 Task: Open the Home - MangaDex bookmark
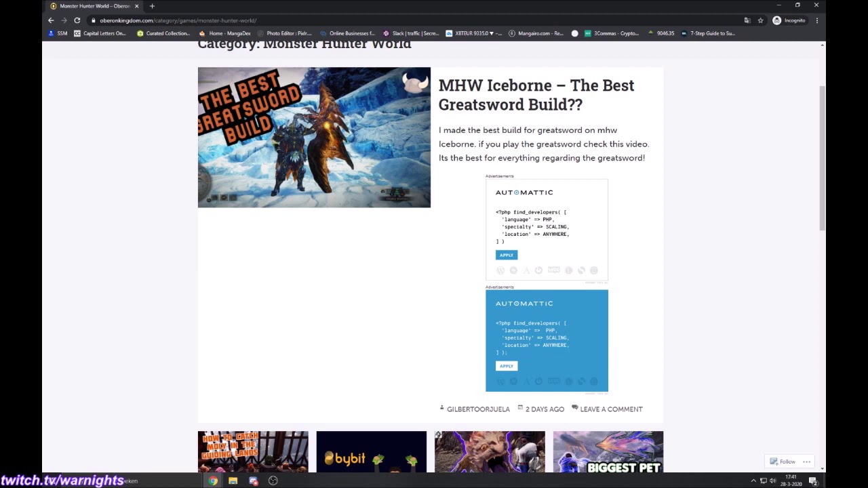tap(225, 33)
